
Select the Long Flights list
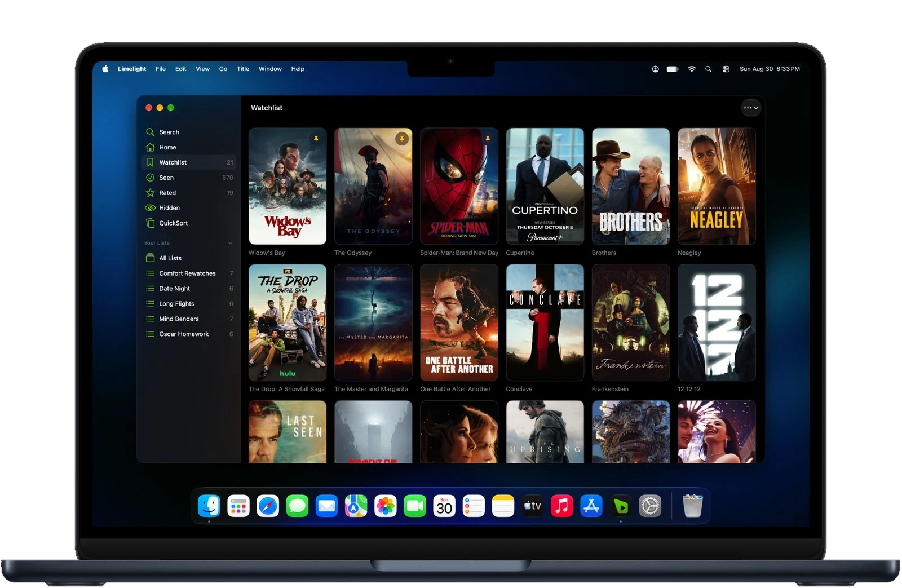click(x=189, y=304)
